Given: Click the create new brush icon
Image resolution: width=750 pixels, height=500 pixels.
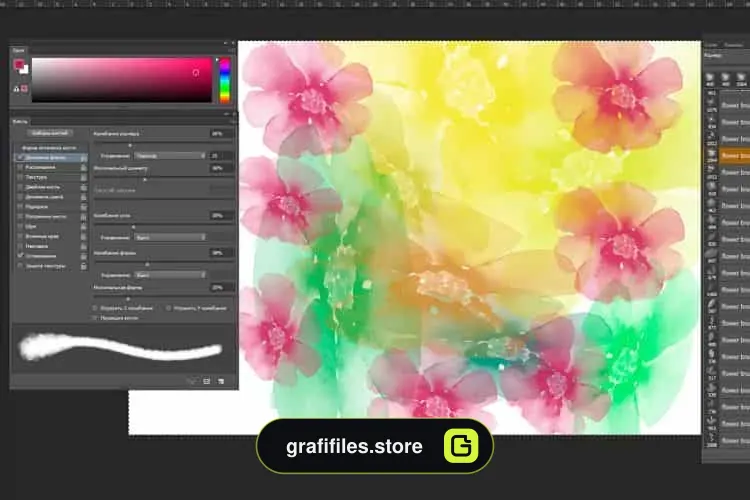Looking at the screenshot, I should pyautogui.click(x=221, y=381).
